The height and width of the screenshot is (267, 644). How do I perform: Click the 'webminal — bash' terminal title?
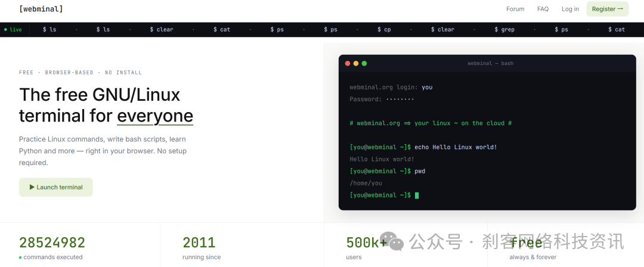490,63
